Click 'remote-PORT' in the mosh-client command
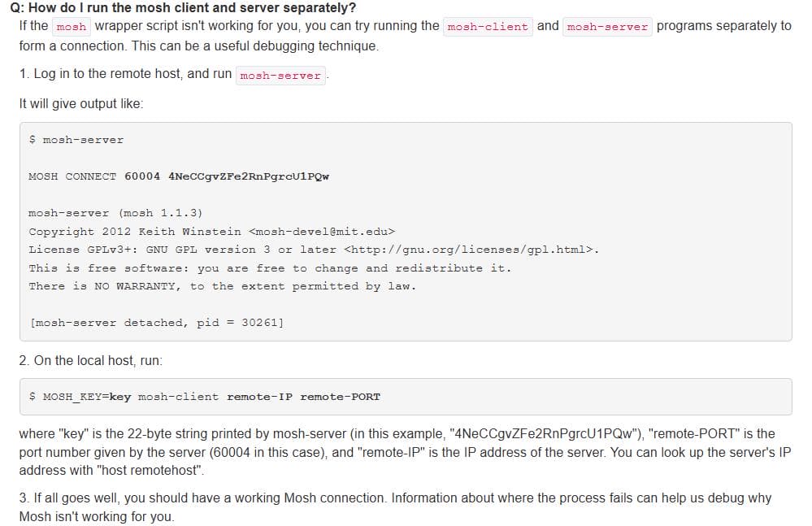 point(341,397)
